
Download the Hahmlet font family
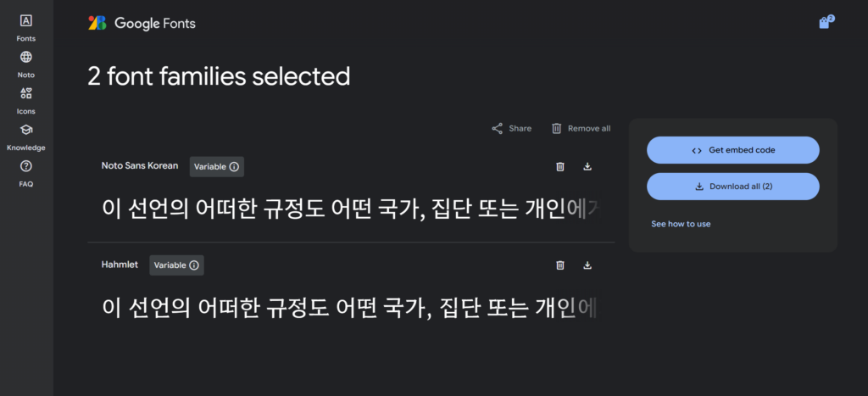click(x=587, y=265)
